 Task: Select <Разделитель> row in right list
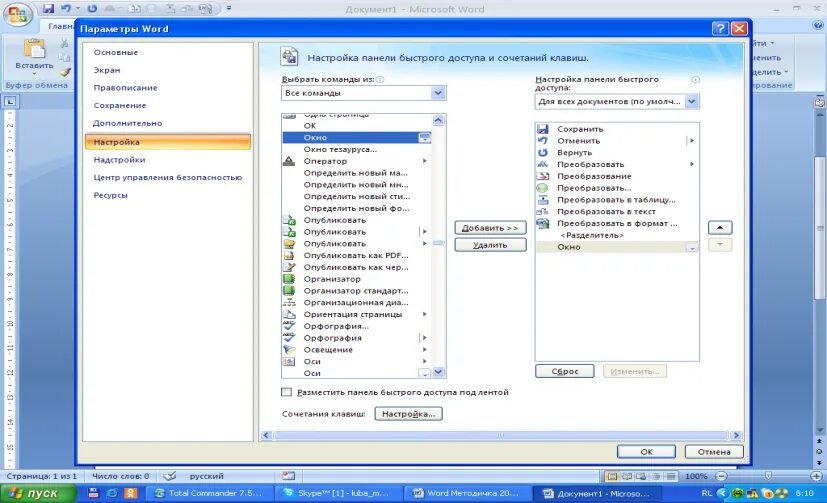pos(617,235)
